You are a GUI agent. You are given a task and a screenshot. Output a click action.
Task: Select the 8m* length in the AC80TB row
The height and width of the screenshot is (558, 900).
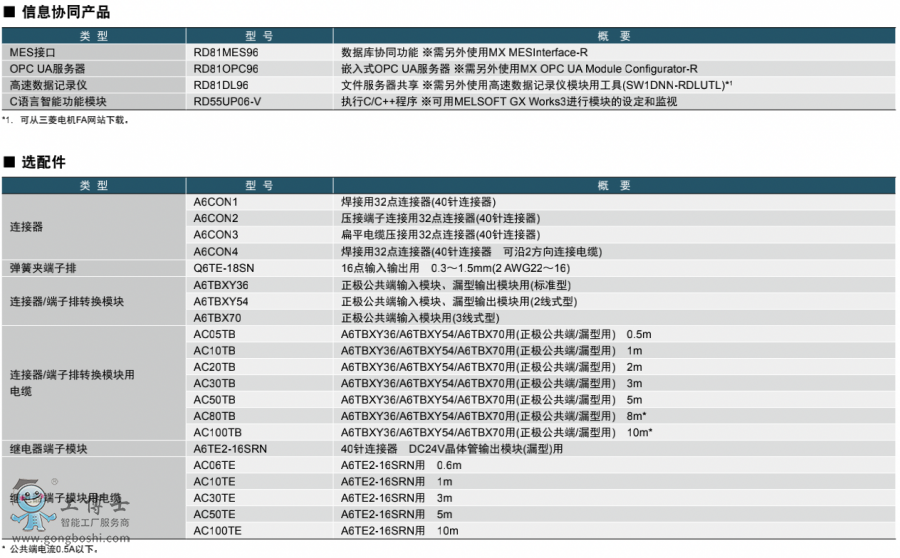(636, 416)
